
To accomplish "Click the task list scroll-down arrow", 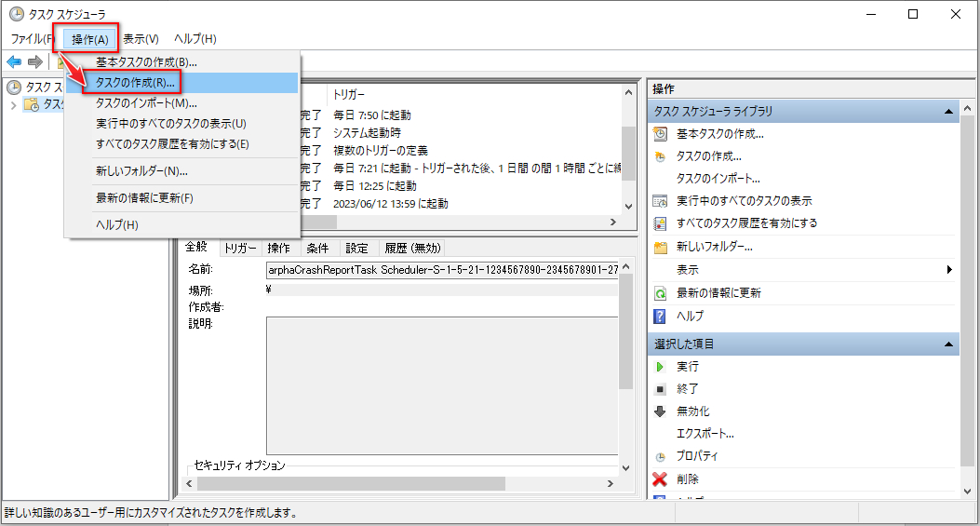I will pyautogui.click(x=629, y=207).
